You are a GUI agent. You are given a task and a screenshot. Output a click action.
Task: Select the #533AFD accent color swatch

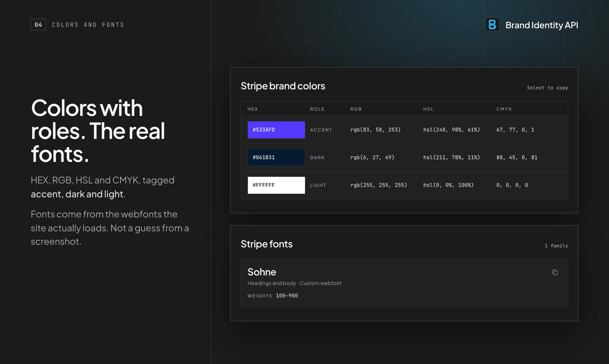(x=276, y=130)
